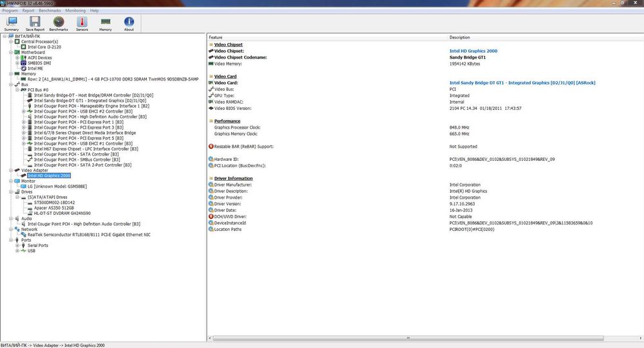Viewport: 644px width, 348px height.
Task: Select H67 Express LPC Interface Controller
Action: pos(86,149)
